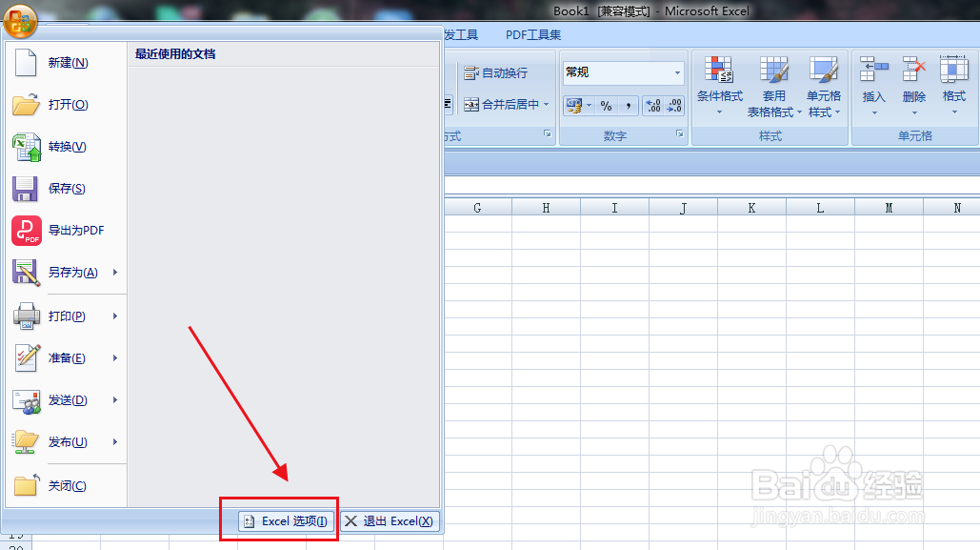Click the 打印(P) printer icon
This screenshot has width=980, height=550.
27,316
